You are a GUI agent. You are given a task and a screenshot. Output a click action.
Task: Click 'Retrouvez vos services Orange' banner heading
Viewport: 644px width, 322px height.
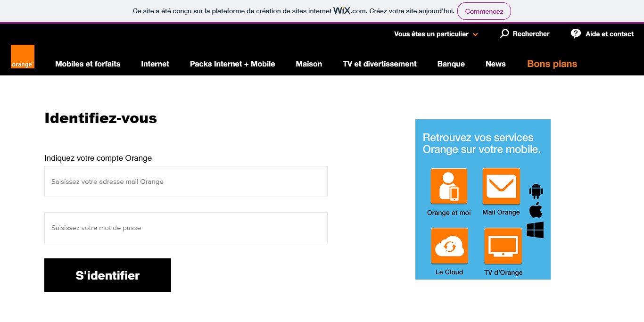(x=481, y=143)
